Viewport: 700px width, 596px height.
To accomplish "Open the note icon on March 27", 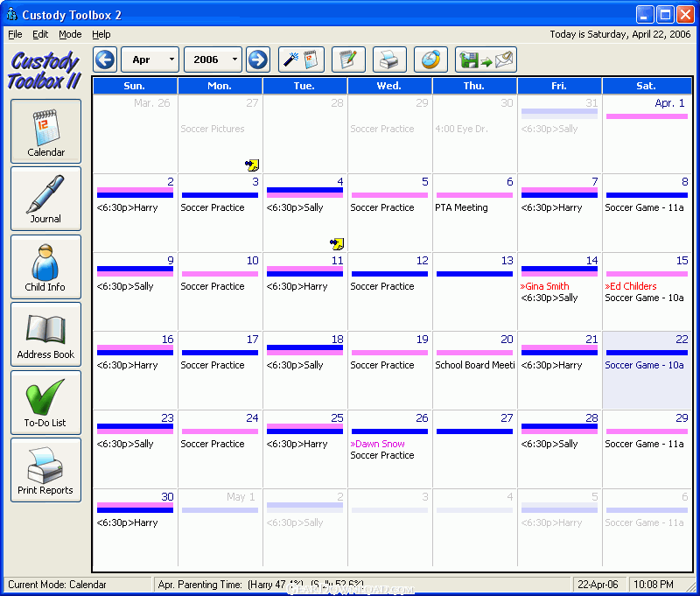I will [x=252, y=165].
